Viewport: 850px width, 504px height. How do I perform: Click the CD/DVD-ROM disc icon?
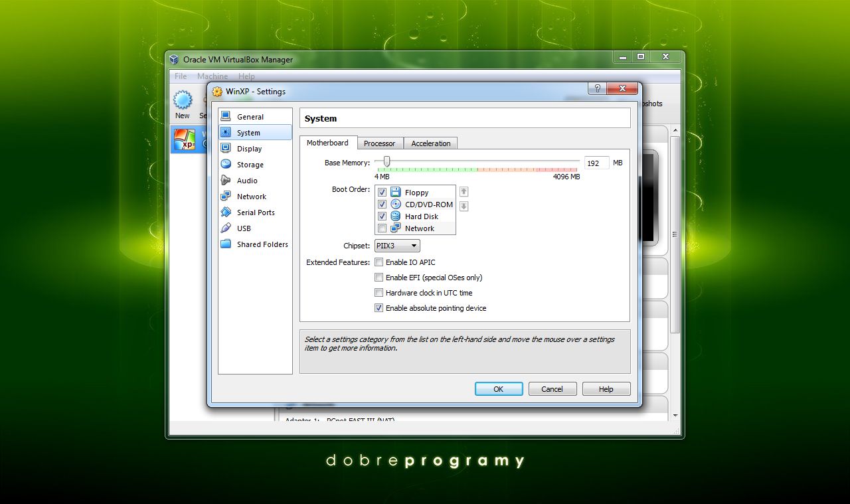coord(396,204)
